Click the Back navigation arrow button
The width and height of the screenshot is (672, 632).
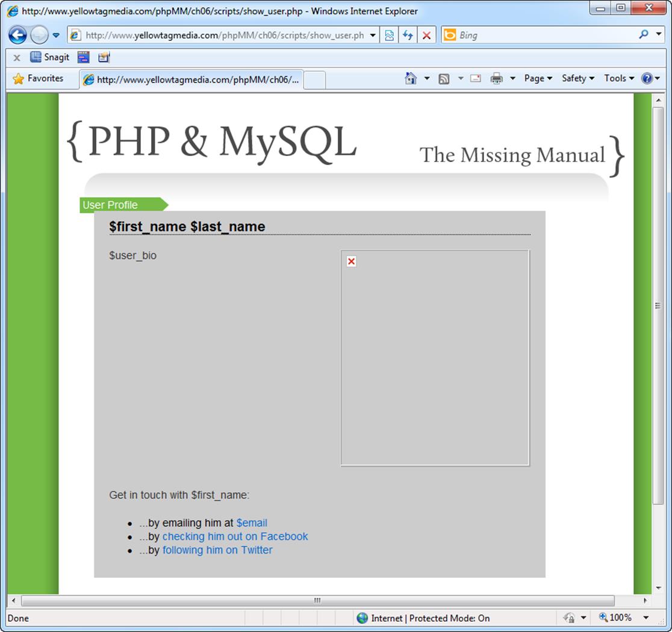point(17,35)
